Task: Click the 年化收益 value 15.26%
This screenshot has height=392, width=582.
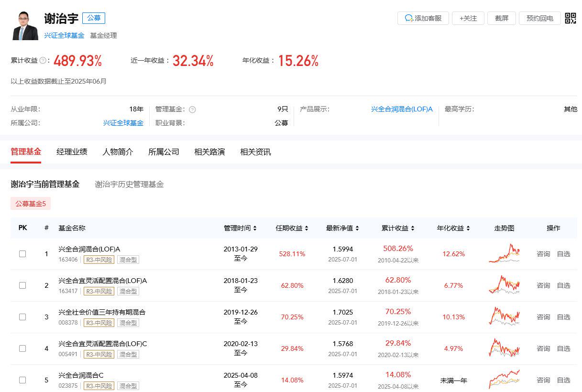Action: tap(298, 61)
